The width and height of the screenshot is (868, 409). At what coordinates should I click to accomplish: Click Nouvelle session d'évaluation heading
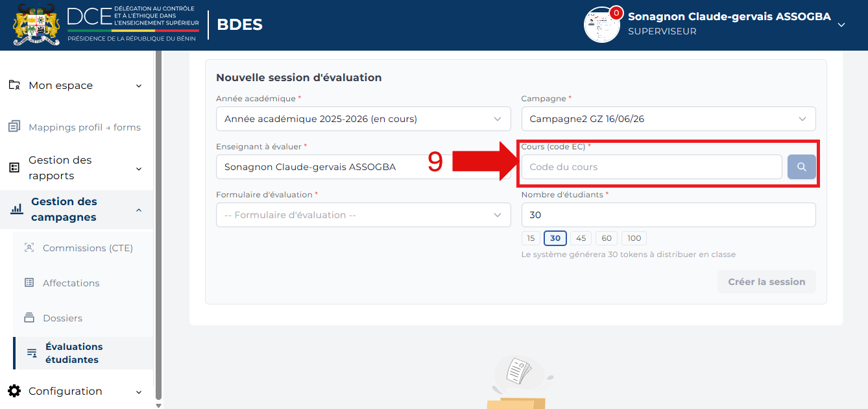298,77
